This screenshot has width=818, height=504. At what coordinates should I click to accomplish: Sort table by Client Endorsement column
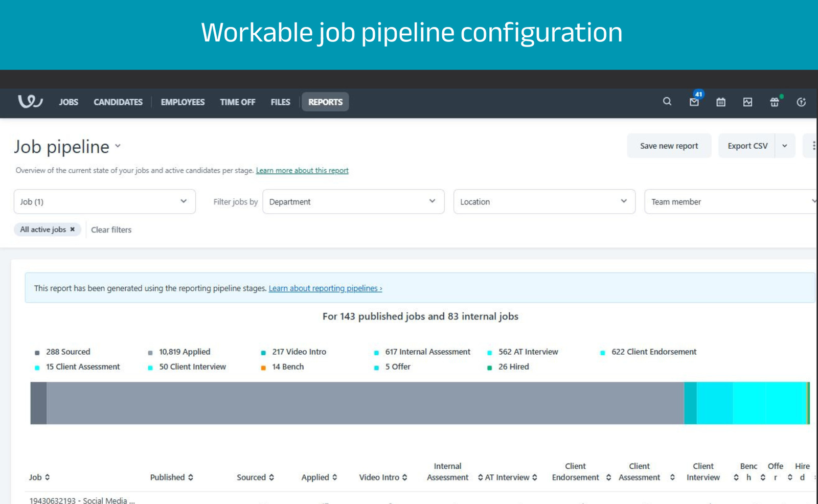[608, 477]
